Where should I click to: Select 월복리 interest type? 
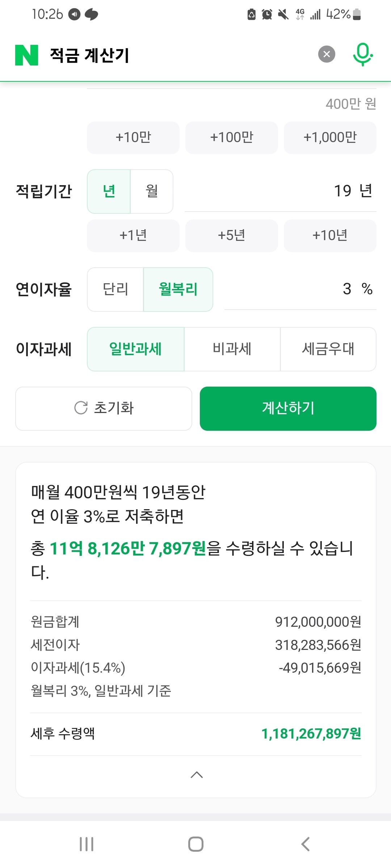tap(178, 289)
